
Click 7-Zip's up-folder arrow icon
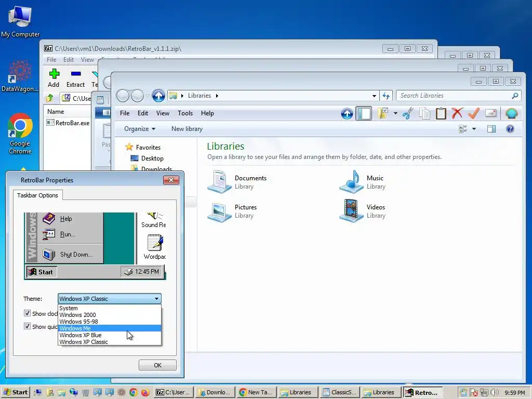click(50, 98)
